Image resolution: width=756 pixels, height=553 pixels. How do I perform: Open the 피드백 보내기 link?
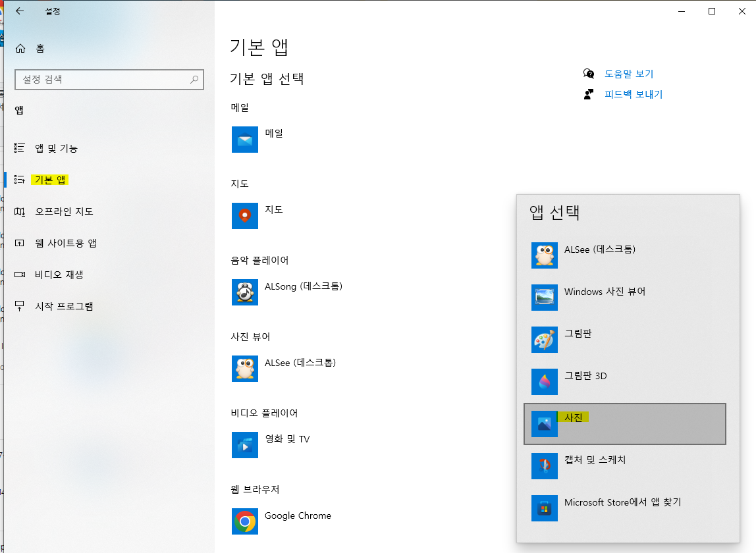tap(634, 94)
